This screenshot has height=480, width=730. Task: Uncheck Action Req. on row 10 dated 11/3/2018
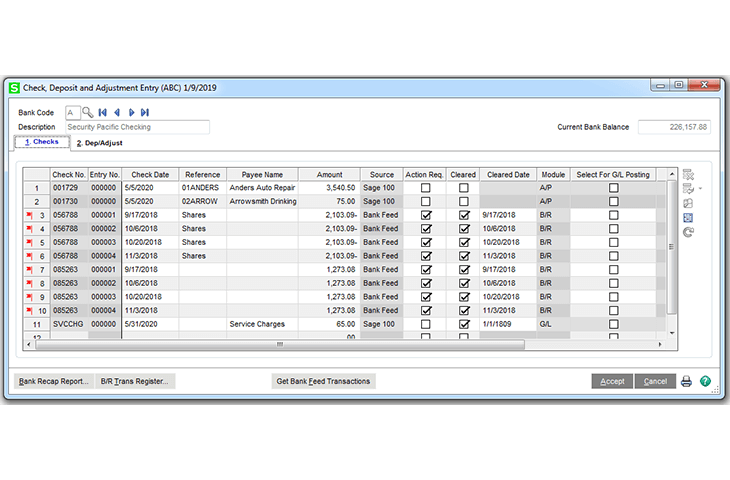tap(426, 310)
